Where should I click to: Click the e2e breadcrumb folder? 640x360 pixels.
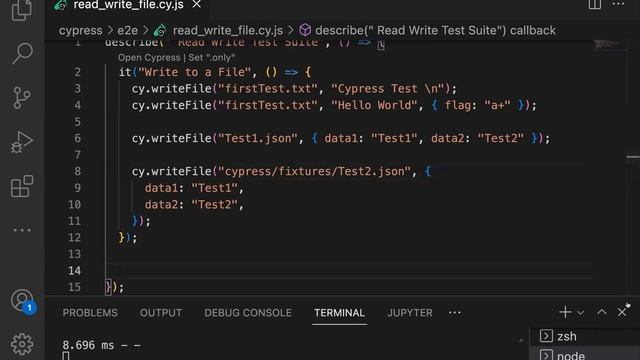point(127,31)
